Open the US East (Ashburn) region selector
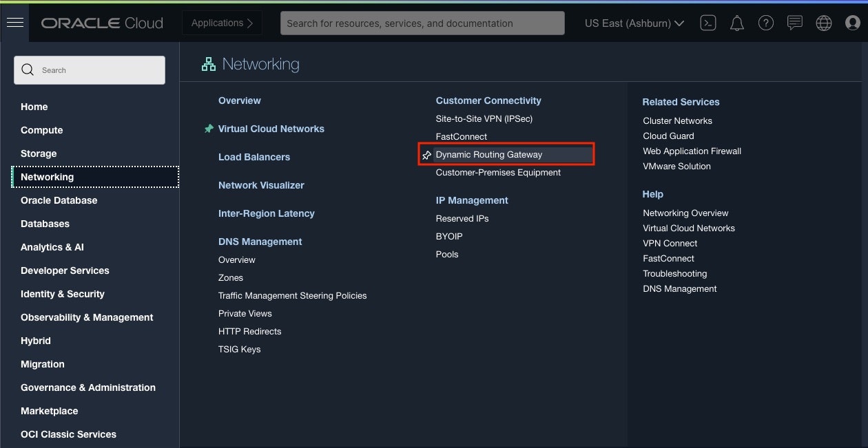868x448 pixels. [634, 23]
